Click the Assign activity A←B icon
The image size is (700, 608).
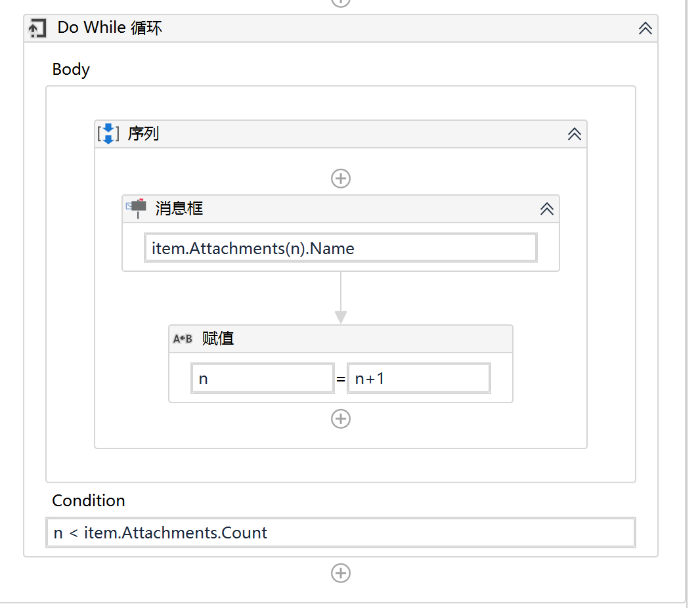pyautogui.click(x=183, y=339)
